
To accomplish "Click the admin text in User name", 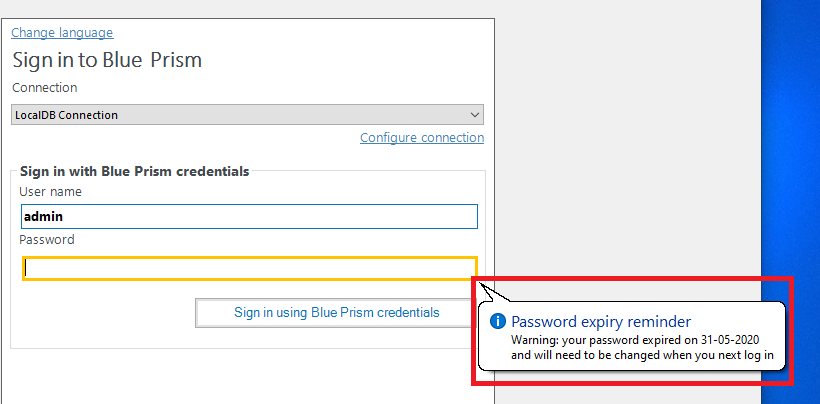I will pos(44,217).
